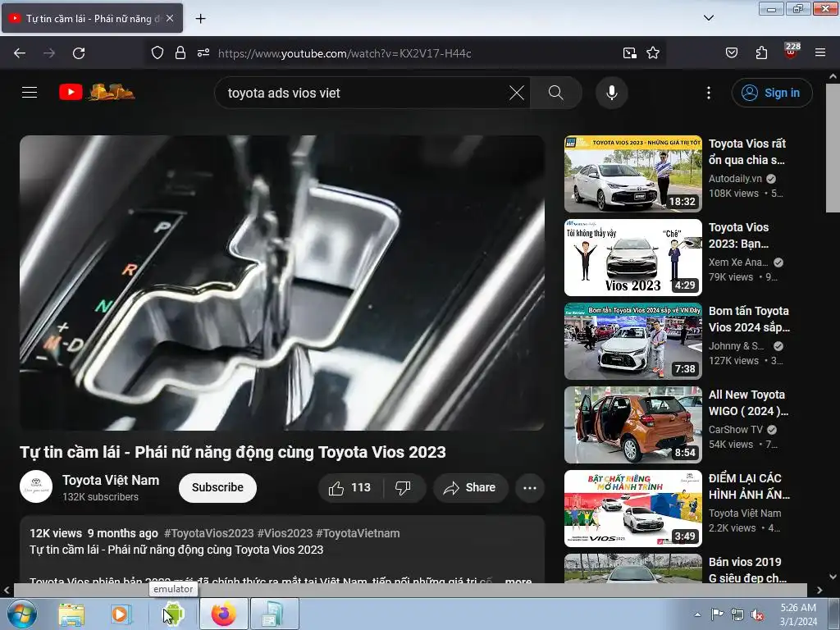Open Toyota Việt Nam channel avatar
The height and width of the screenshot is (630, 840).
(x=36, y=486)
